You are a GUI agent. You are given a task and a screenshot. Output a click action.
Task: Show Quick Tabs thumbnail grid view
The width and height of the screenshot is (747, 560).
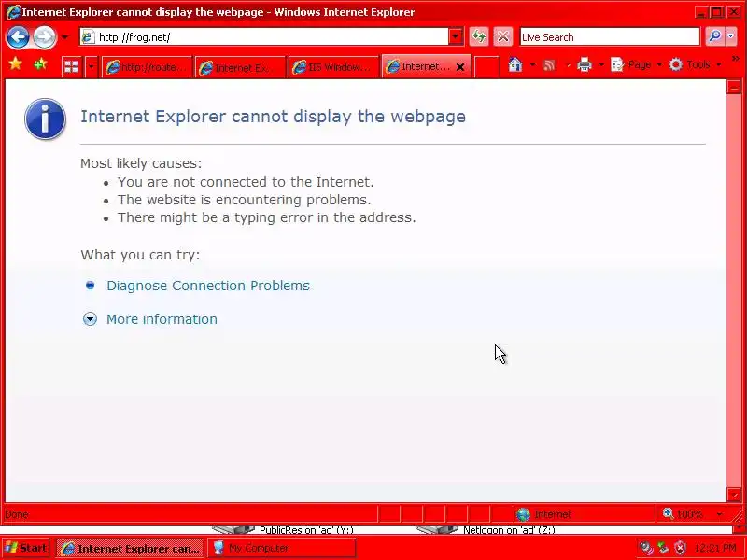[72, 66]
